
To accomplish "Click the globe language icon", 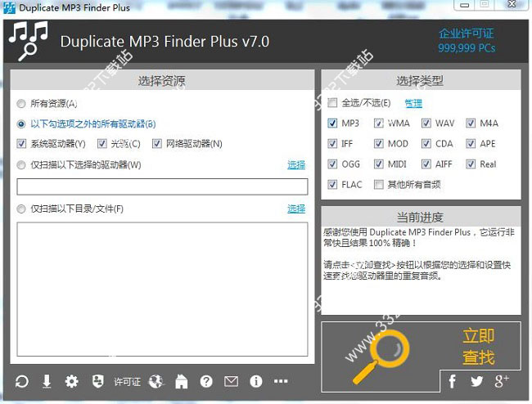I will (156, 382).
